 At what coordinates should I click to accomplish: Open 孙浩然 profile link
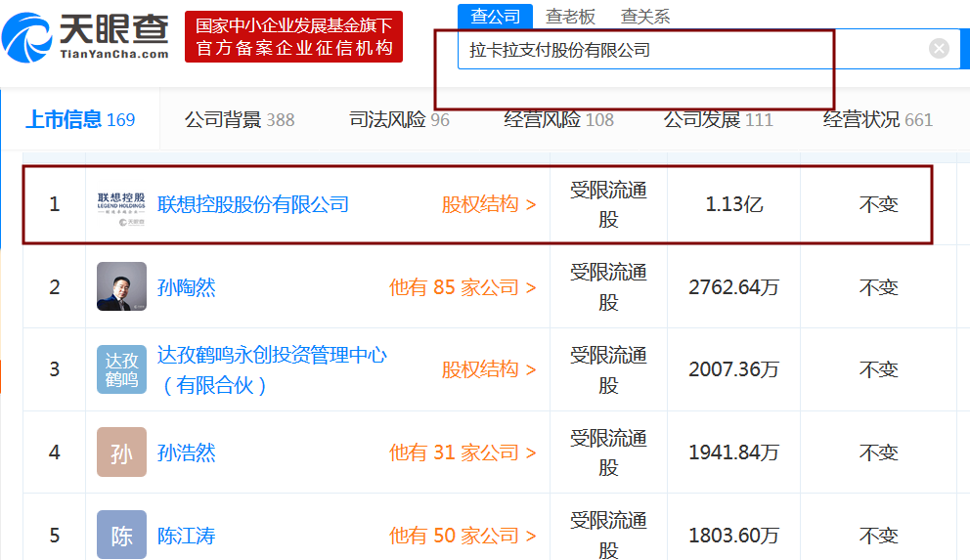coord(186,452)
